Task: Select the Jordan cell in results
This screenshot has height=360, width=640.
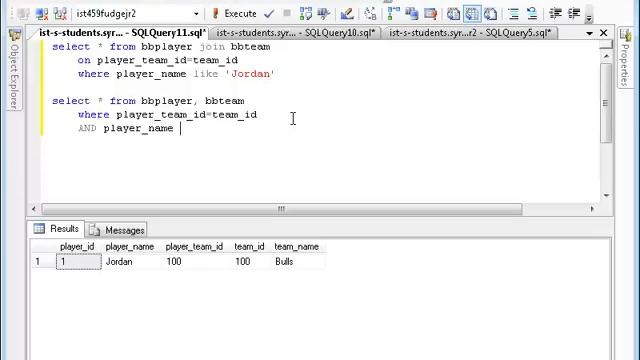Action: [131, 261]
